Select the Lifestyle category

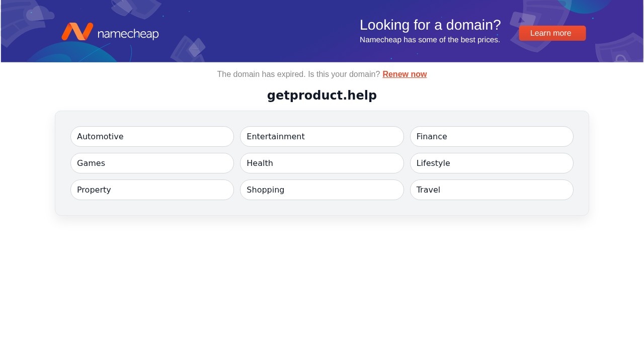point(492,163)
